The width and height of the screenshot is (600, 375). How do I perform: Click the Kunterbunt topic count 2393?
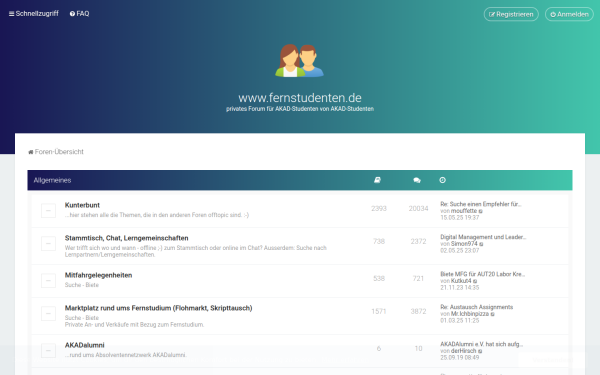coord(379,209)
